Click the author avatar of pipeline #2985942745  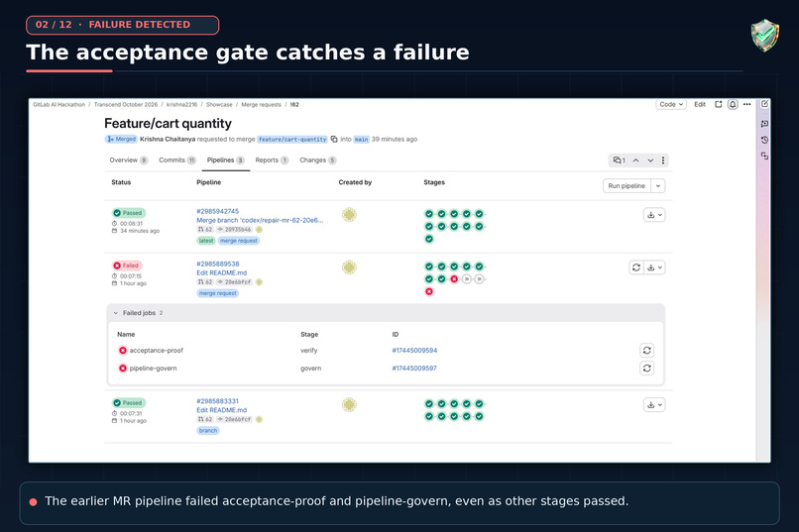pyautogui.click(x=349, y=215)
